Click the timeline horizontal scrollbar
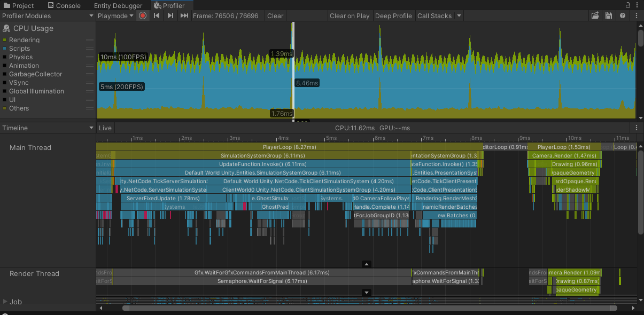The height and width of the screenshot is (315, 644). tap(369, 308)
